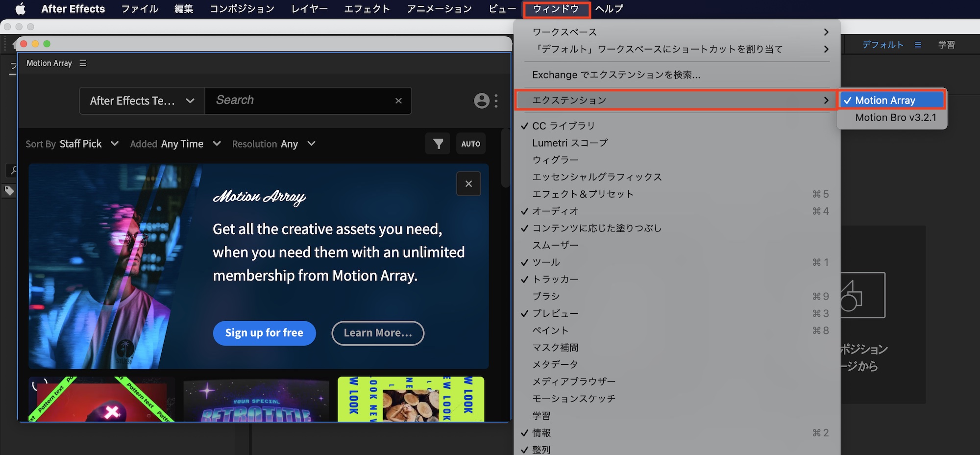The height and width of the screenshot is (455, 980).
Task: Open the エフェクト menu
Action: click(367, 9)
